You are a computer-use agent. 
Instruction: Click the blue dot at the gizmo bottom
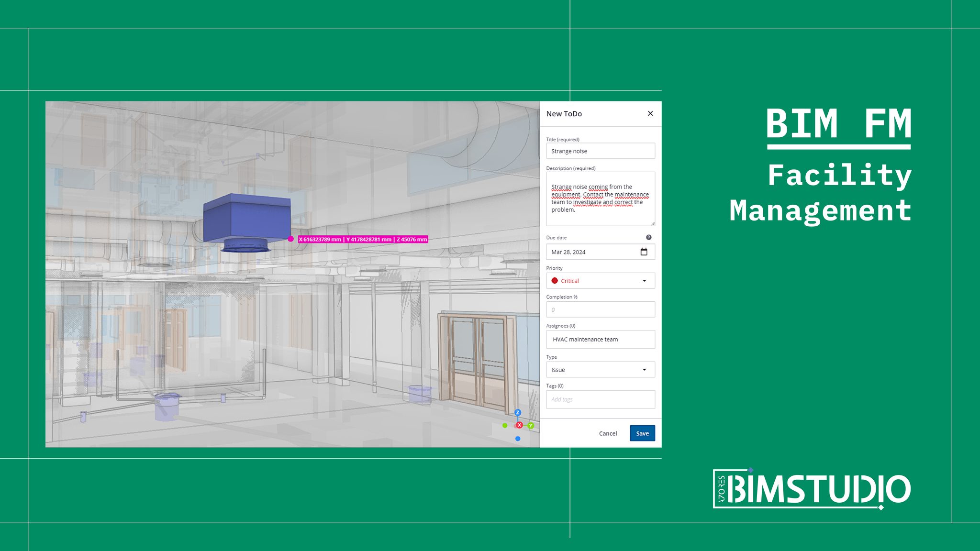(x=518, y=439)
